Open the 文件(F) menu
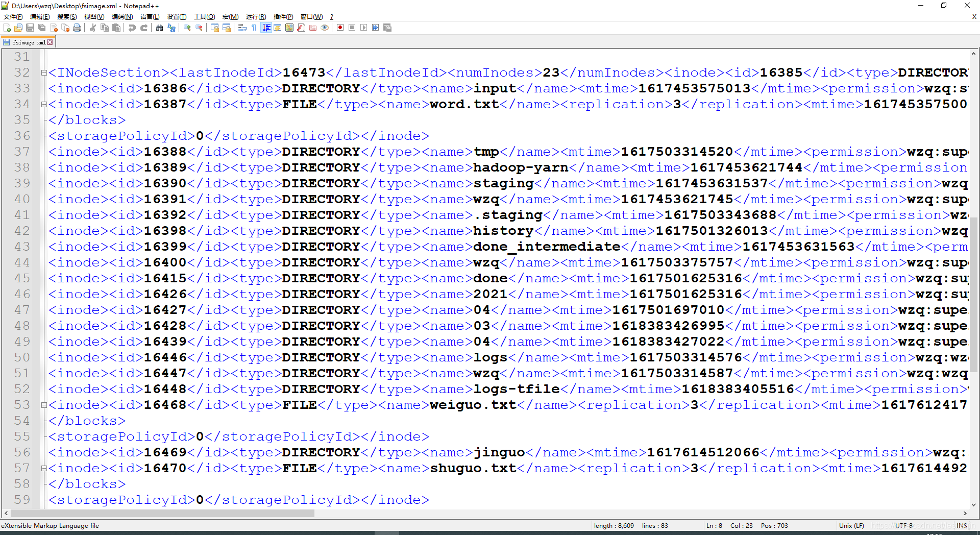Screen dimensions: 980x535 pyautogui.click(x=13, y=17)
